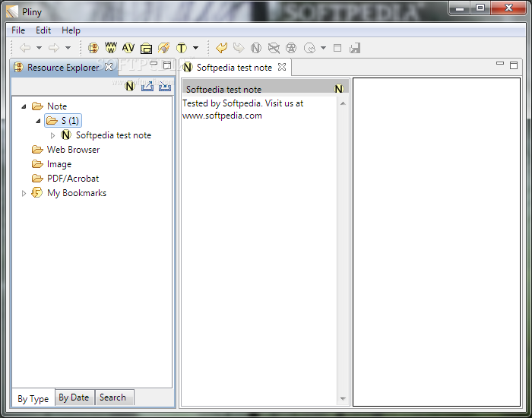
Task: Select the Image folder
Action: pos(59,164)
